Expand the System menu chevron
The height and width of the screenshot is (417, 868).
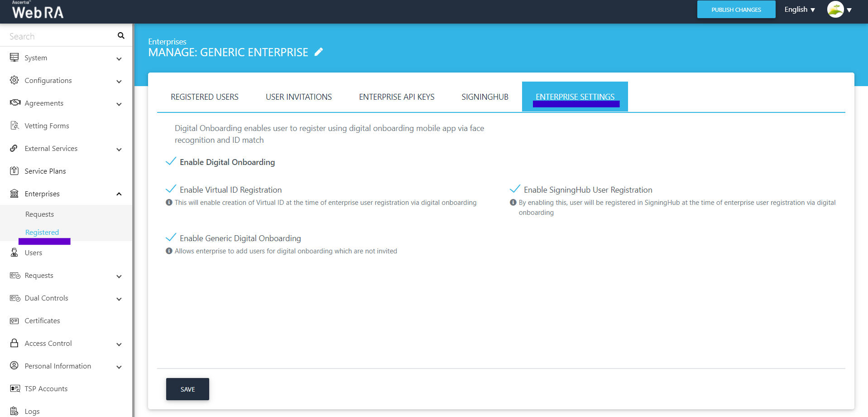click(119, 58)
